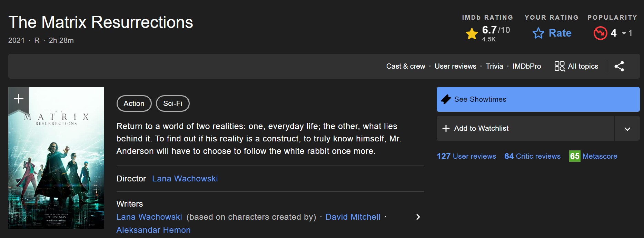Click the yellow IMDb rating star
Screen dimensions: 644x238
pos(472,34)
